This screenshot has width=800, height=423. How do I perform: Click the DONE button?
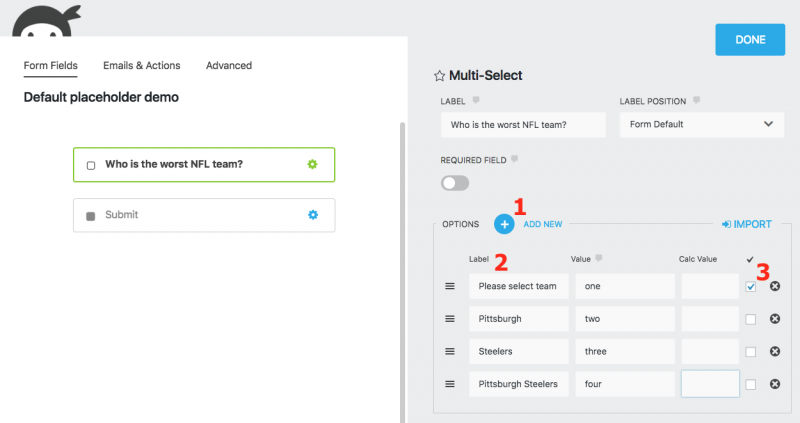tap(750, 40)
